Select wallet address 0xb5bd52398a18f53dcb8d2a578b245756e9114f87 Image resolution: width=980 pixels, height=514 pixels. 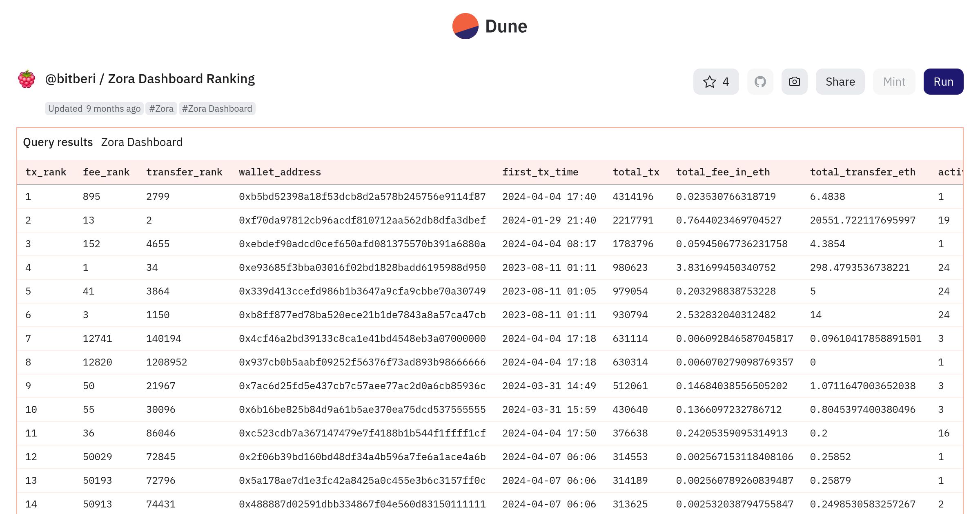(x=362, y=197)
